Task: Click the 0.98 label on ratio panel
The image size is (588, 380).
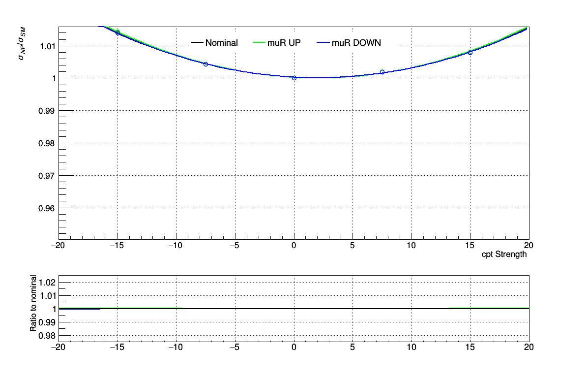Action: [47, 335]
